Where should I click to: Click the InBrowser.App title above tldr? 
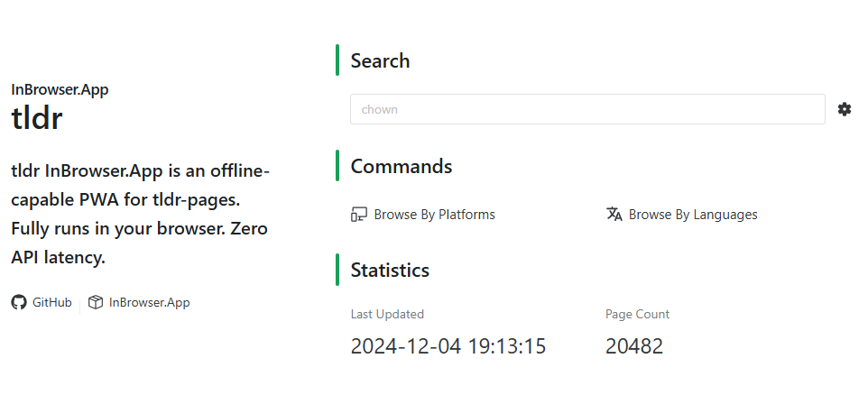coord(60,89)
